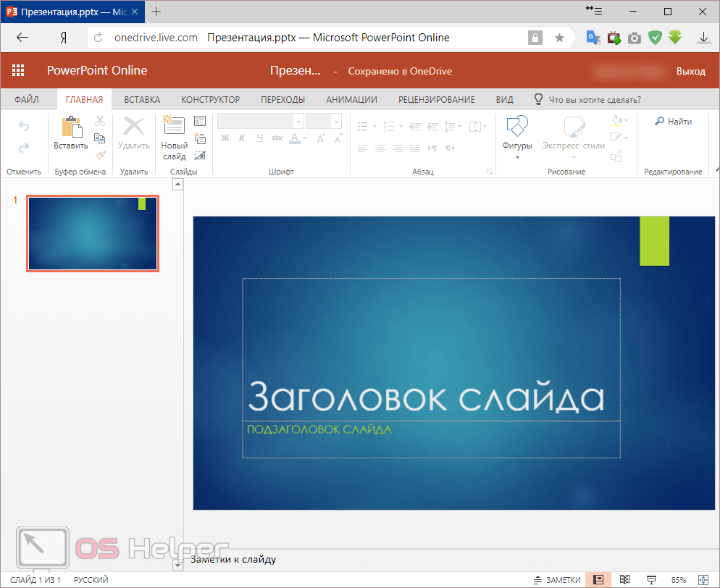Switch to Reading view in status bar
The width and height of the screenshot is (720, 588).
pyautogui.click(x=624, y=580)
